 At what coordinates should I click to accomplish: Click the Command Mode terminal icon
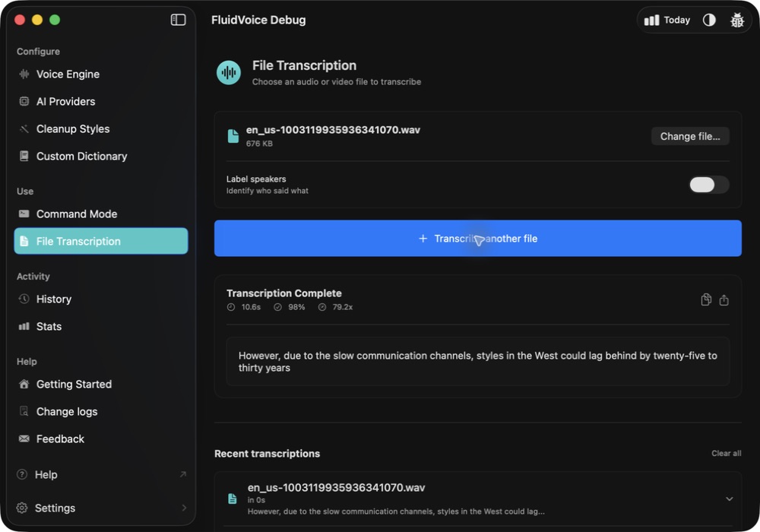pyautogui.click(x=24, y=214)
